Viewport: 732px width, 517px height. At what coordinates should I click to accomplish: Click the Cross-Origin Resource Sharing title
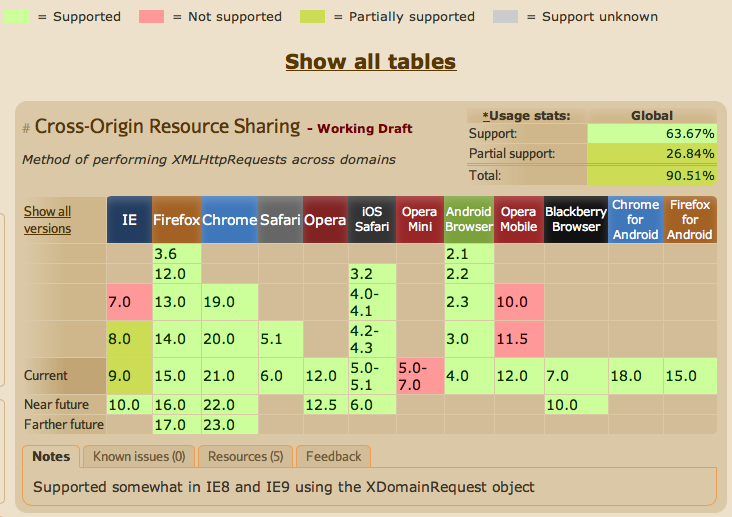tap(167, 126)
